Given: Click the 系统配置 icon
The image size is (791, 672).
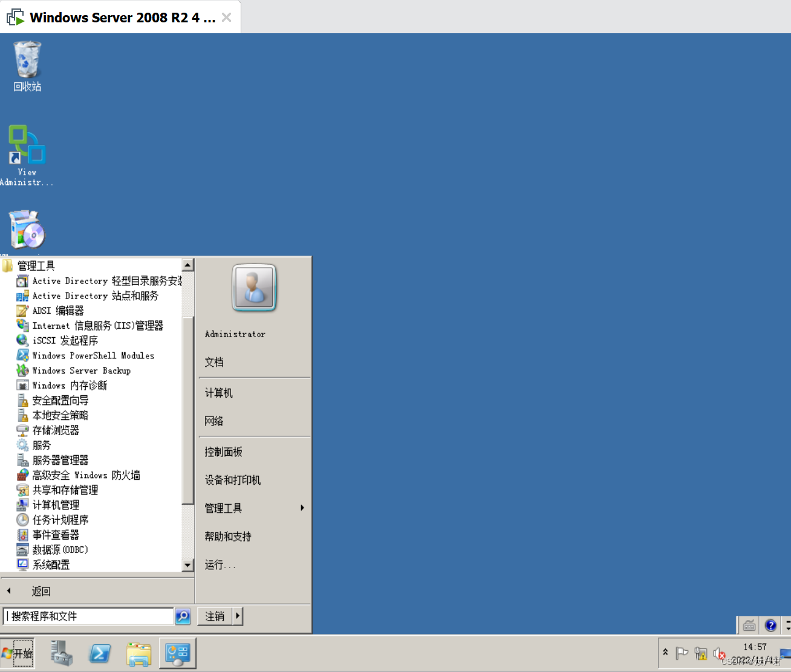Looking at the screenshot, I should 22,564.
